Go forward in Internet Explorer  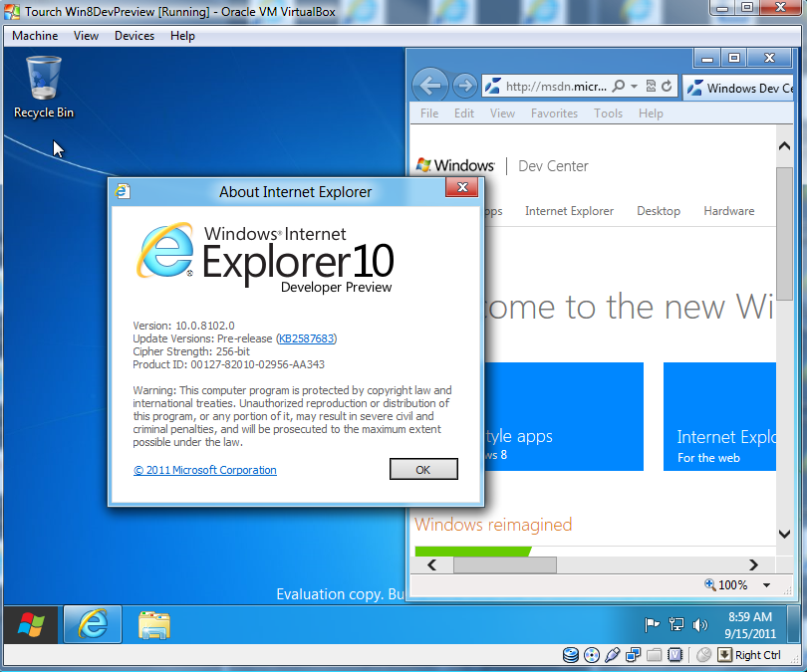464,86
